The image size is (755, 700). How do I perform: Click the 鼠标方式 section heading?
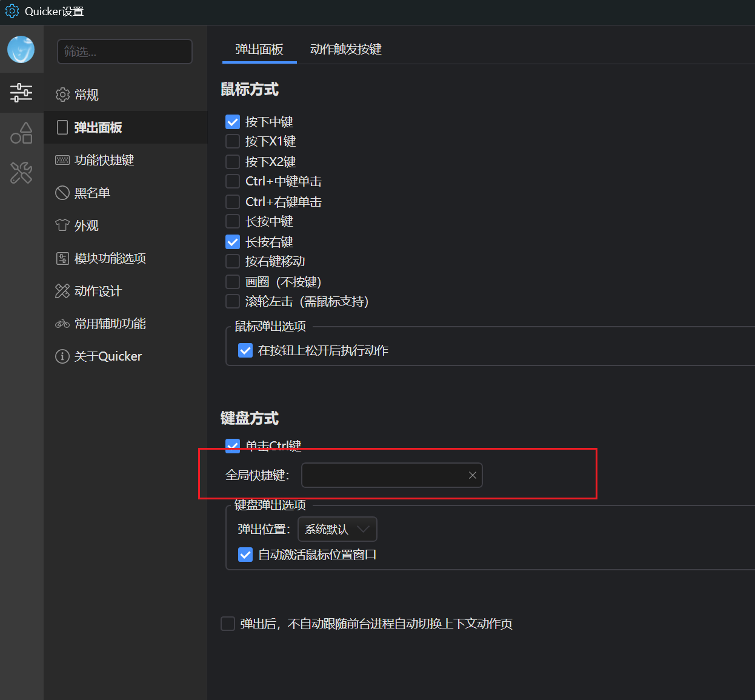coord(250,89)
